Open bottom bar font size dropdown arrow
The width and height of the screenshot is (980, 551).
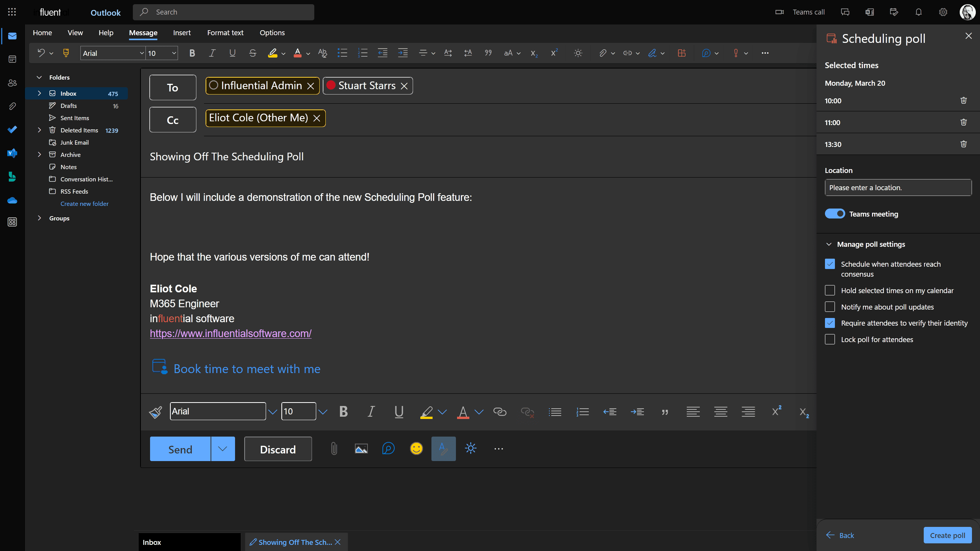pos(323,412)
